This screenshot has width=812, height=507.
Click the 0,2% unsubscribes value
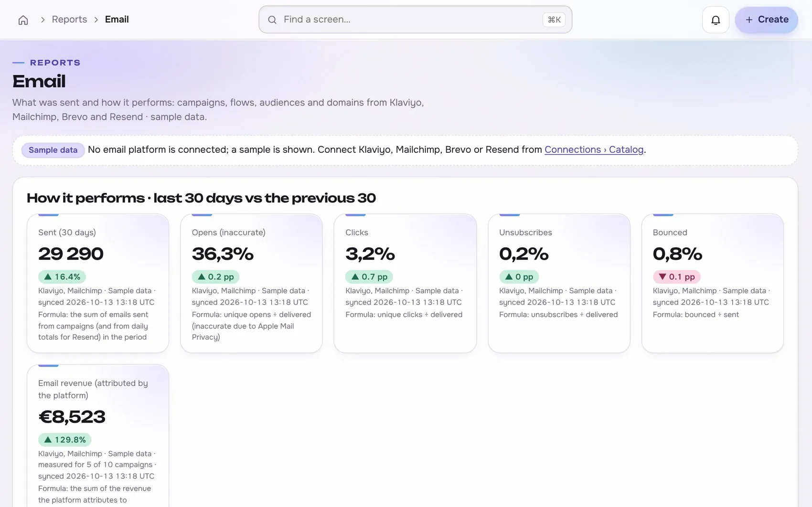(x=524, y=253)
